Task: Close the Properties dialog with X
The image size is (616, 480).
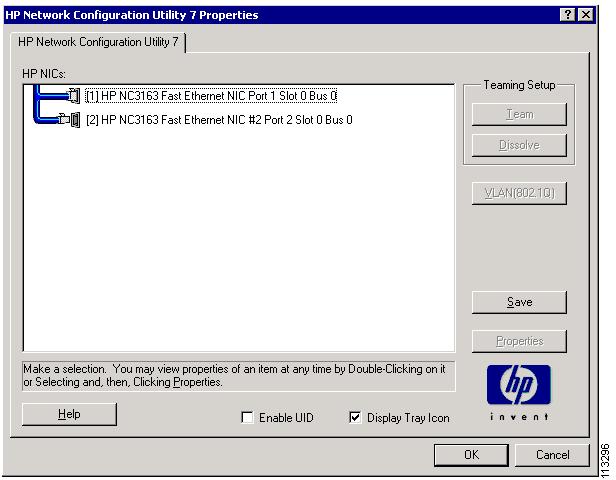Action: [x=585, y=15]
